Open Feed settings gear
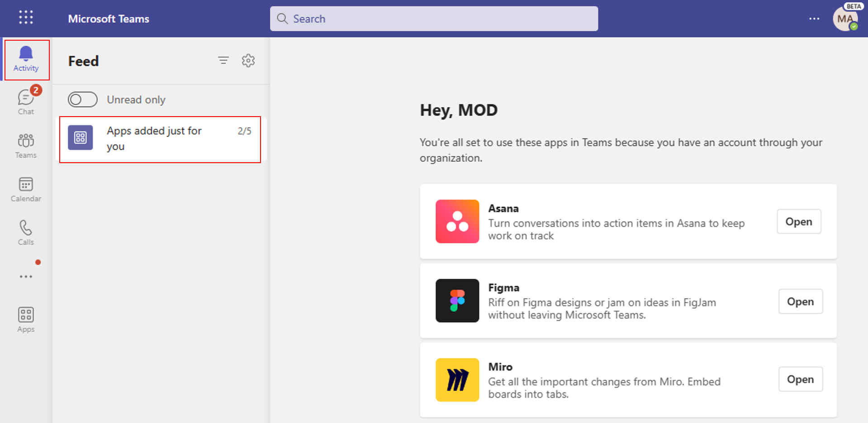The height and width of the screenshot is (423, 868). [x=248, y=61]
